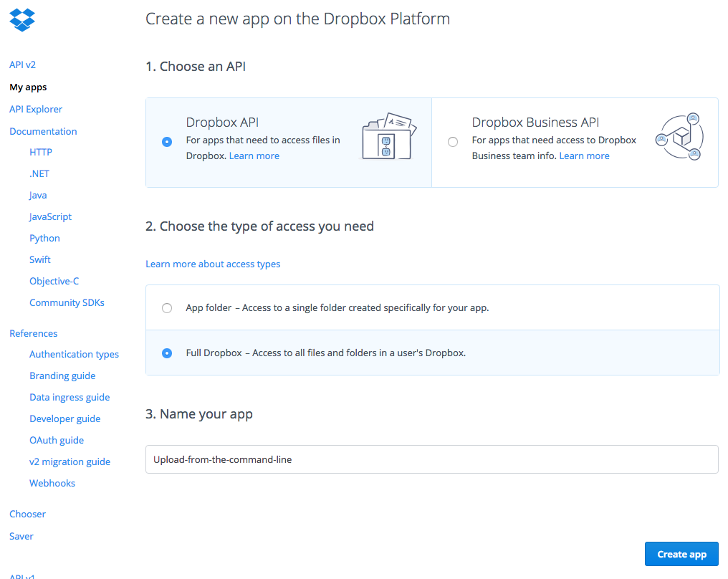The width and height of the screenshot is (728, 579).
Task: Go to API Explorer in sidebar
Action: (36, 110)
